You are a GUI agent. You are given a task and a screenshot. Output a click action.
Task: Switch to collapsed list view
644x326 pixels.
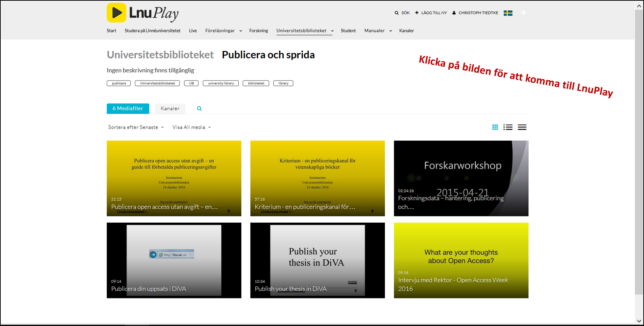pyautogui.click(x=522, y=127)
